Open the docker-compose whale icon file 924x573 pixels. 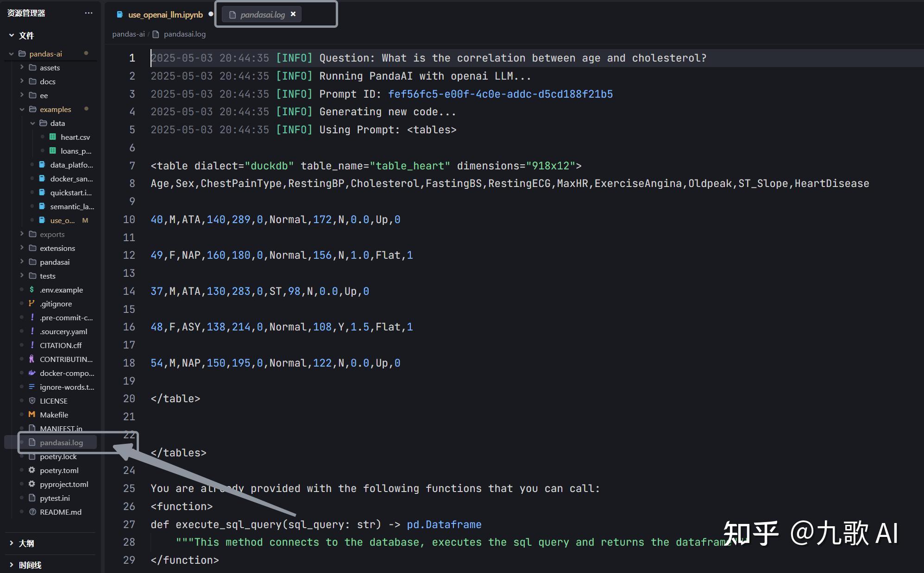(x=31, y=373)
